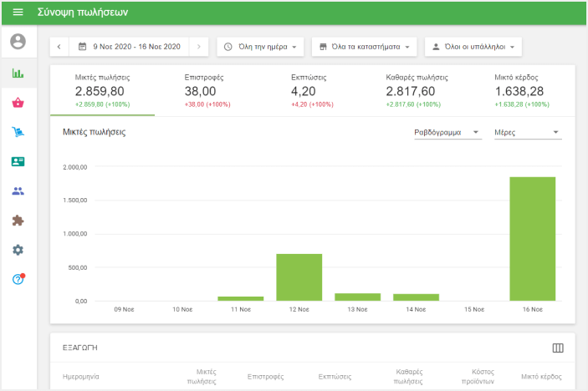Go to the previous date range
The height and width of the screenshot is (391, 588).
click(59, 47)
